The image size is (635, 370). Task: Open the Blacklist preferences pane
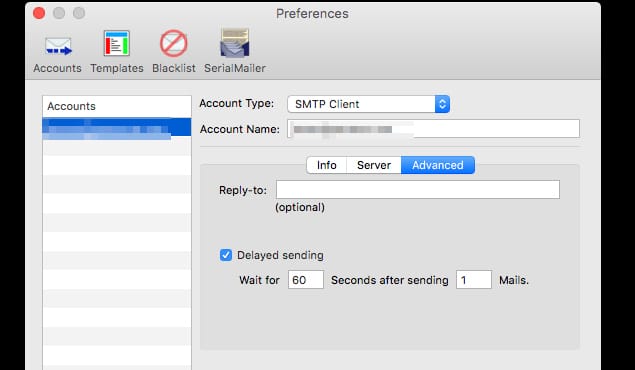[x=174, y=52]
